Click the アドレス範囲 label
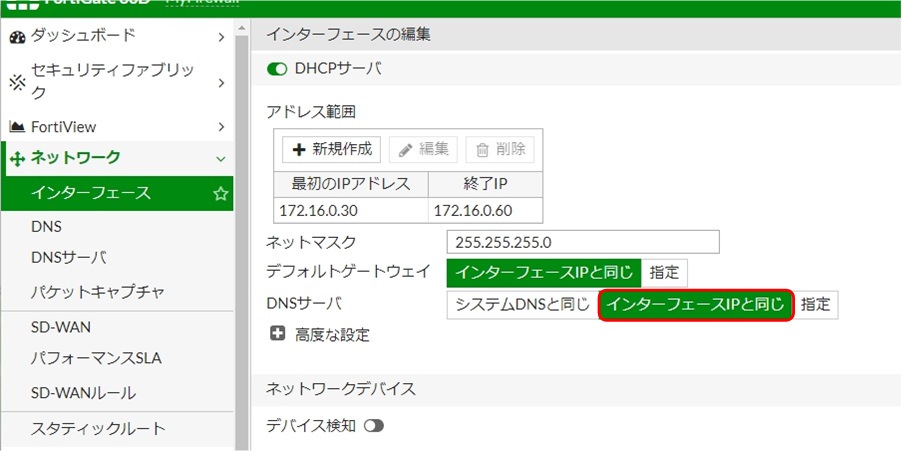The image size is (902, 451). tap(311, 112)
